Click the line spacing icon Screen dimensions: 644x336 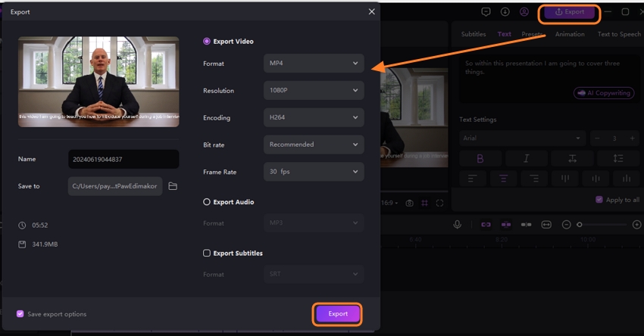(x=618, y=158)
